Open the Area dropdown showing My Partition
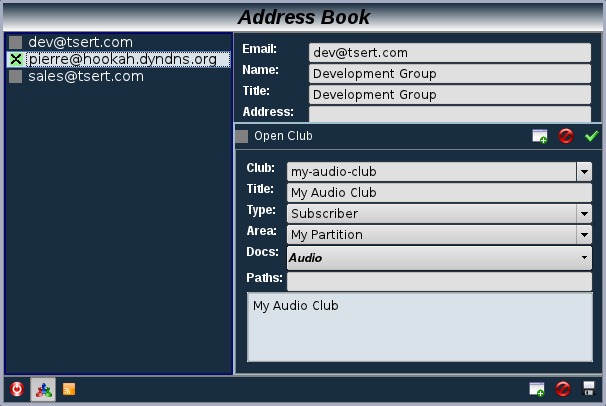Screen dimensions: 606x406 [584, 235]
